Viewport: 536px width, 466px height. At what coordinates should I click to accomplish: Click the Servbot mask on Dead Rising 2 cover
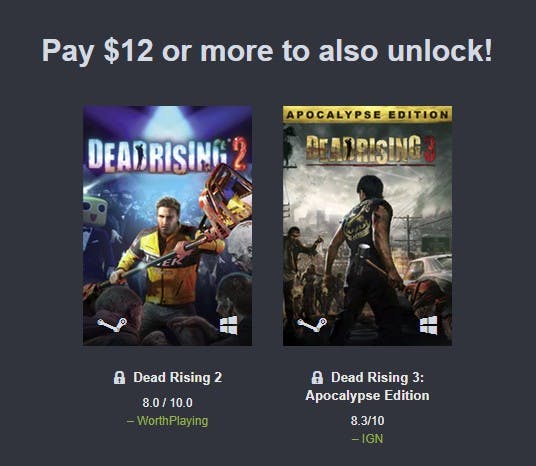click(95, 211)
